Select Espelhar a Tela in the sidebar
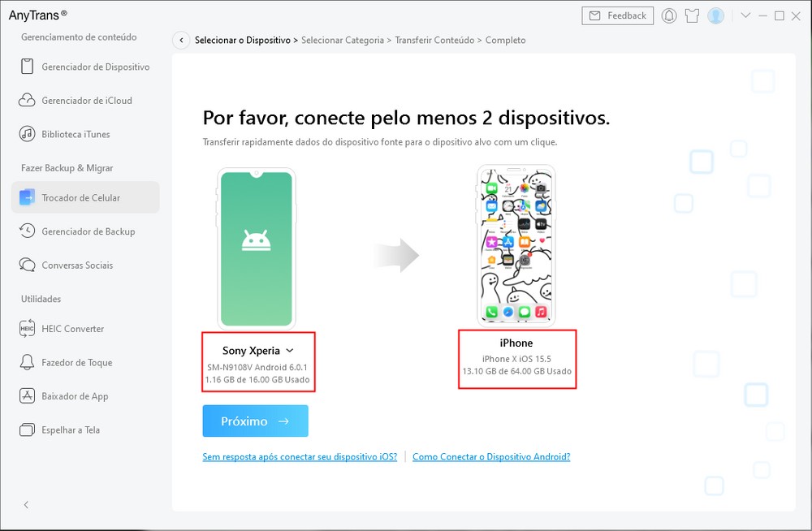Image resolution: width=812 pixels, height=531 pixels. tap(71, 430)
